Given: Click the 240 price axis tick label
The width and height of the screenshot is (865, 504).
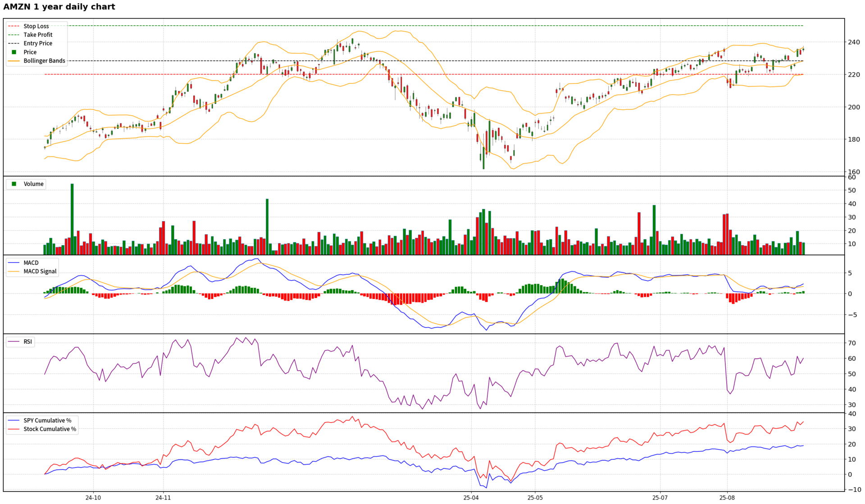Looking at the screenshot, I should pos(854,42).
